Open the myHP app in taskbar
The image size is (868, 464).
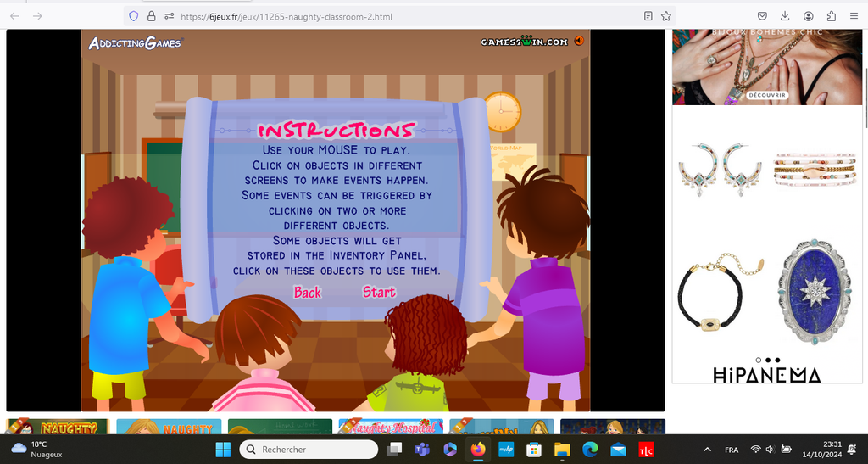(506, 449)
